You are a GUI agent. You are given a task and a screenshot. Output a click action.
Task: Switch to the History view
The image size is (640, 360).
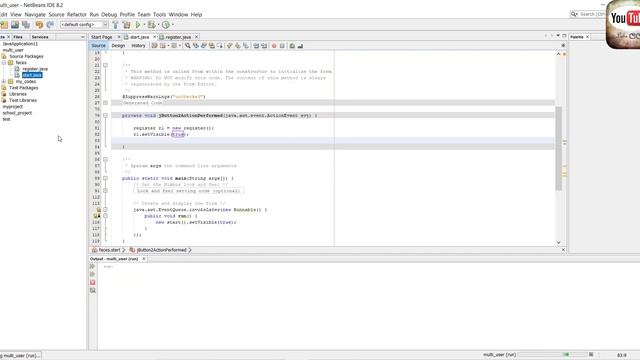click(138, 46)
